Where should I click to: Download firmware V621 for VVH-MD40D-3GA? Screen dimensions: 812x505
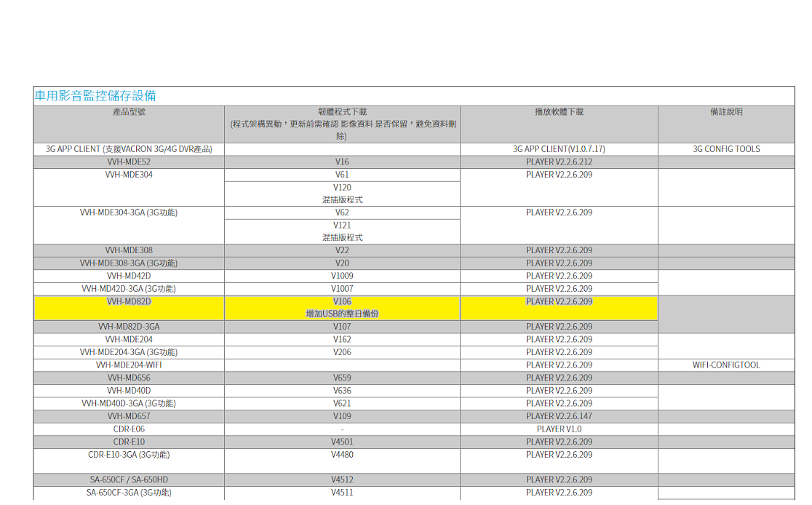(x=342, y=403)
